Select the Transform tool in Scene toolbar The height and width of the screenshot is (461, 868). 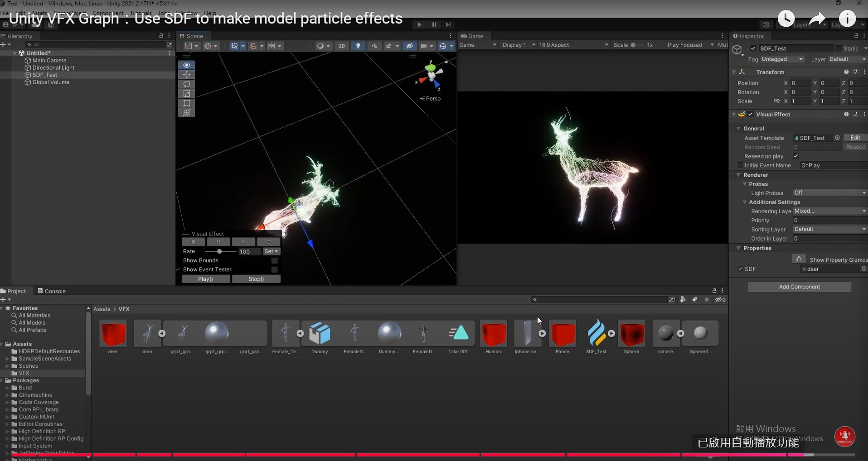click(186, 113)
